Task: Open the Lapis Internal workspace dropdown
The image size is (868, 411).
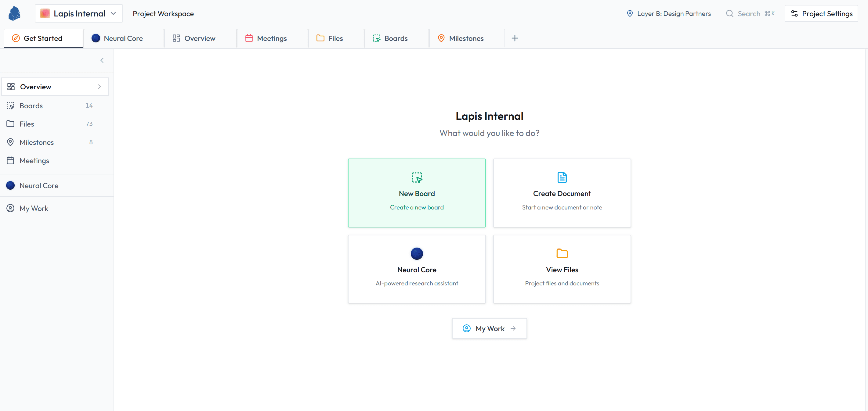Action: tap(78, 13)
